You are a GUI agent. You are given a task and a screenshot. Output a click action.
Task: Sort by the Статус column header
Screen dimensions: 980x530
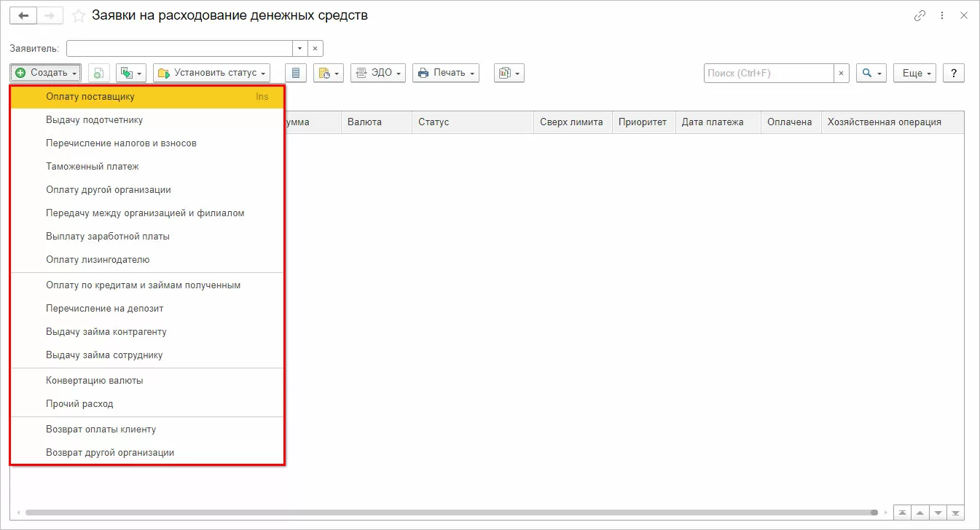[473, 122]
